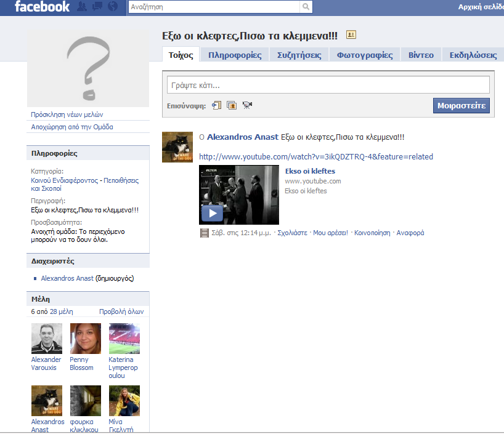
Task: Switch to the Τοίχος tab
Action: pyautogui.click(x=181, y=55)
